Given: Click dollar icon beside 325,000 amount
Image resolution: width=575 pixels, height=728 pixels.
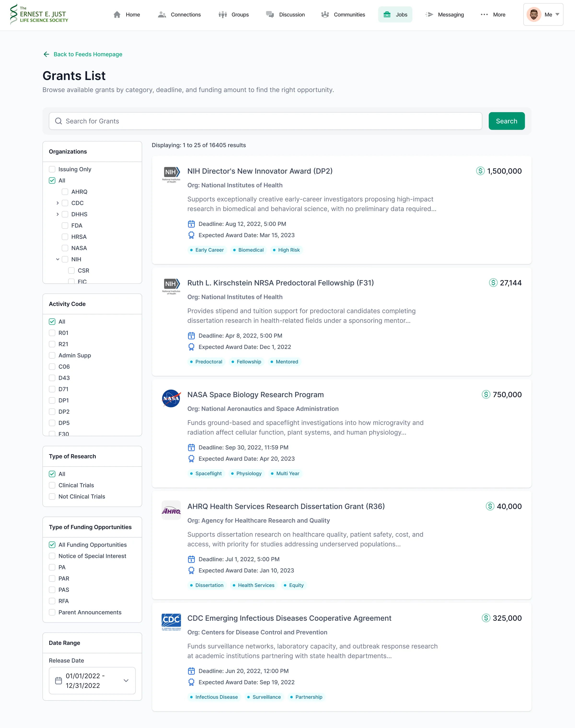Looking at the screenshot, I should (486, 618).
